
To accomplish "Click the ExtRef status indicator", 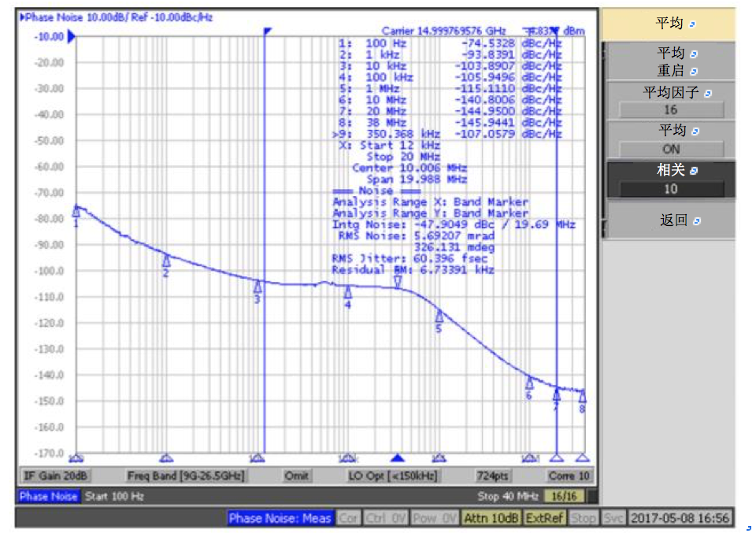I will coord(544,518).
